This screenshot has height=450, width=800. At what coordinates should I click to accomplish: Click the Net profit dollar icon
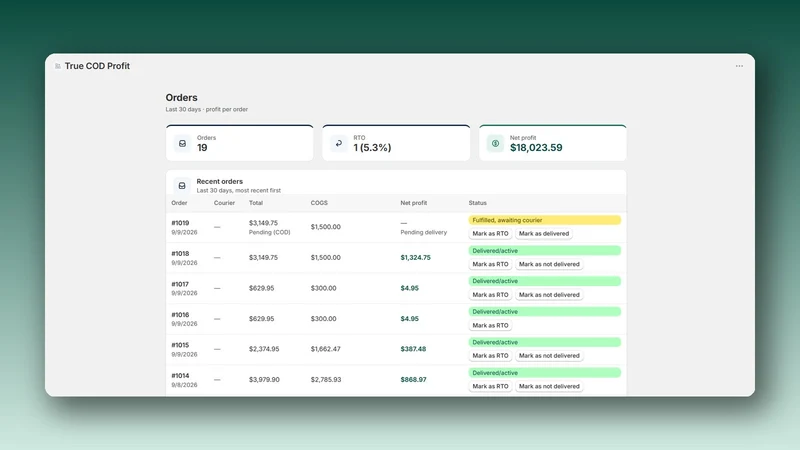point(495,143)
